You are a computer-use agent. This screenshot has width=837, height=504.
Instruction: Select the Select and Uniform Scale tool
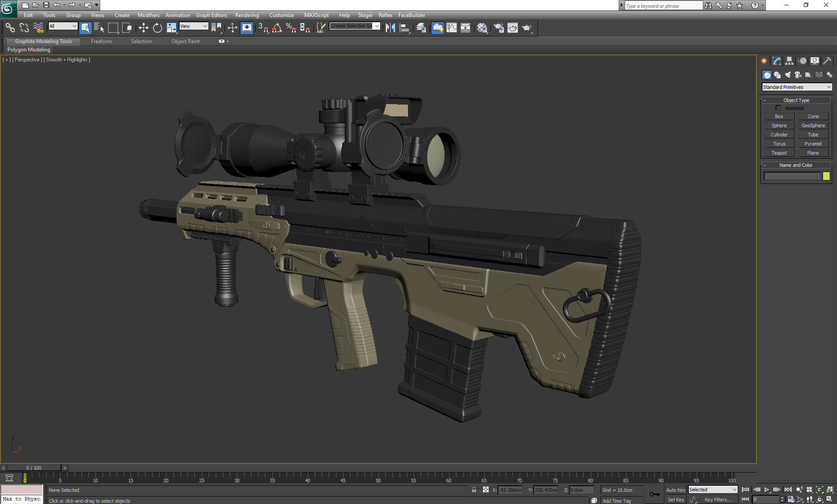(171, 28)
